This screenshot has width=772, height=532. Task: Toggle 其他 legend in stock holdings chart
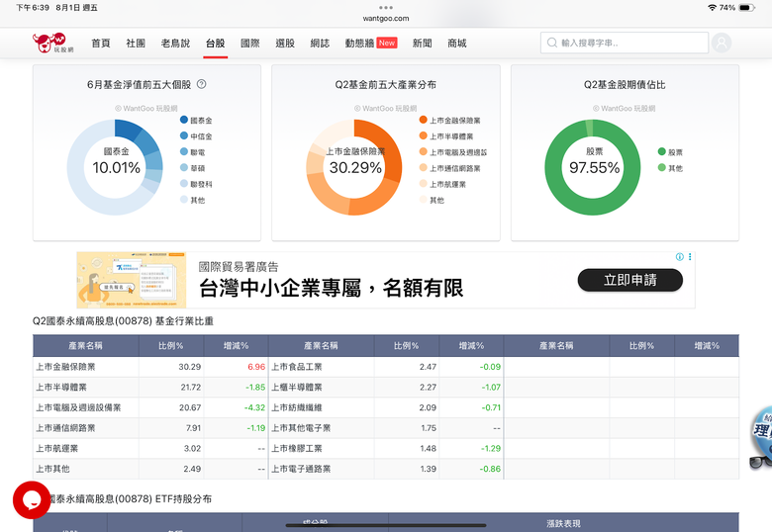[x=193, y=200]
